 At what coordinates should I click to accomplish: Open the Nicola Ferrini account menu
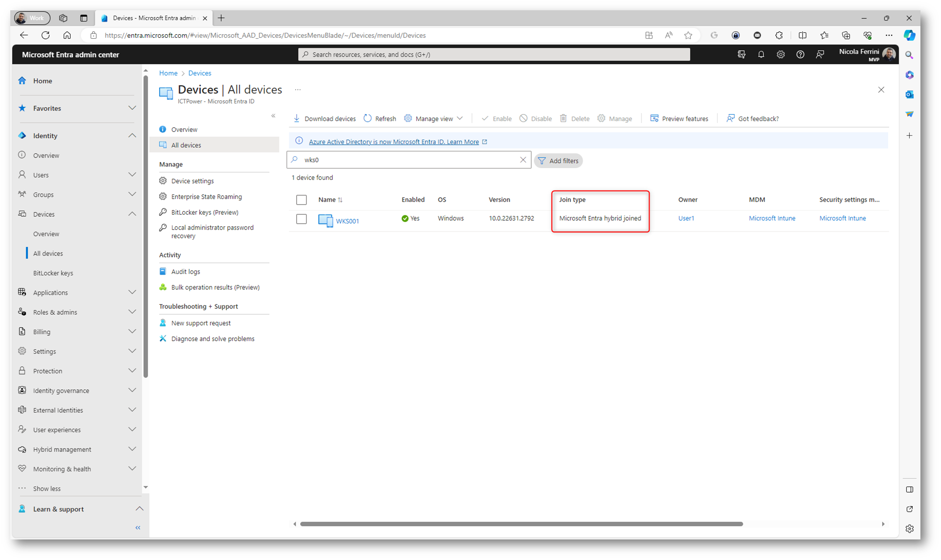point(867,54)
